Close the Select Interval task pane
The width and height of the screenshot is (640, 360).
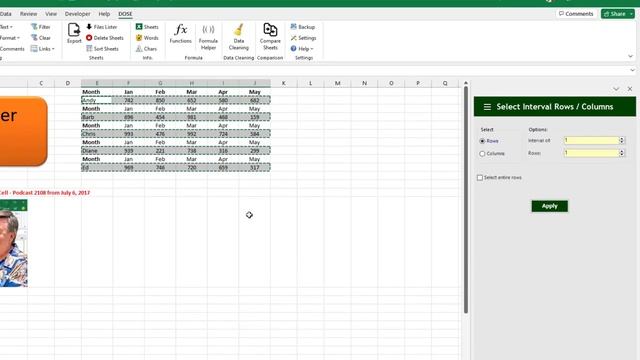pos(630,89)
